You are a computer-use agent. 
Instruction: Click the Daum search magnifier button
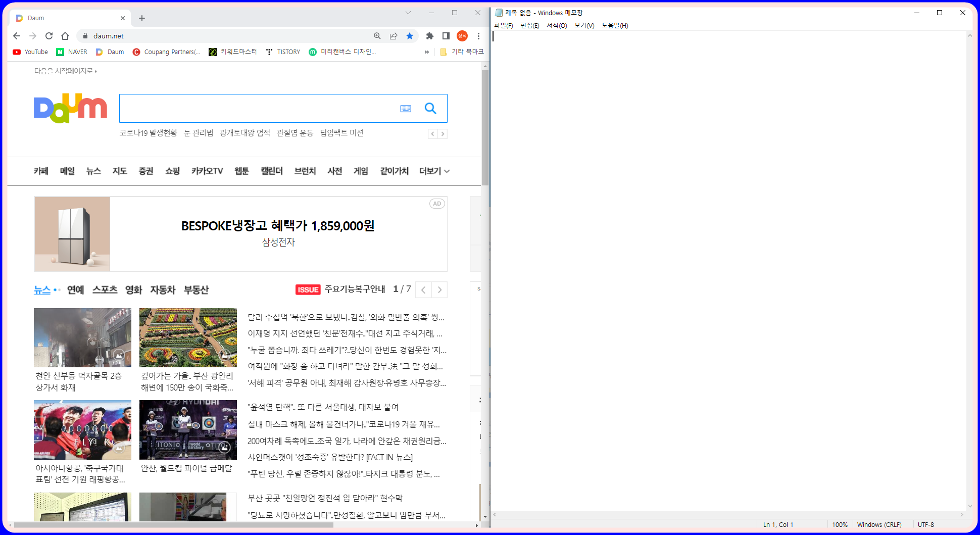click(430, 108)
